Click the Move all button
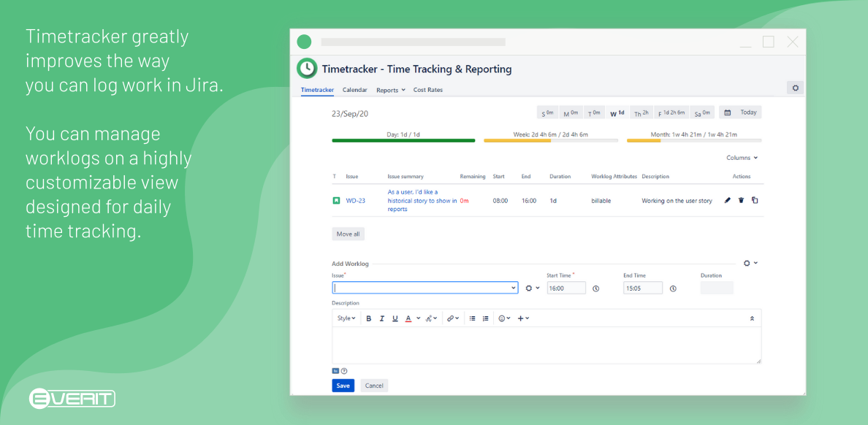The width and height of the screenshot is (868, 425). (349, 234)
